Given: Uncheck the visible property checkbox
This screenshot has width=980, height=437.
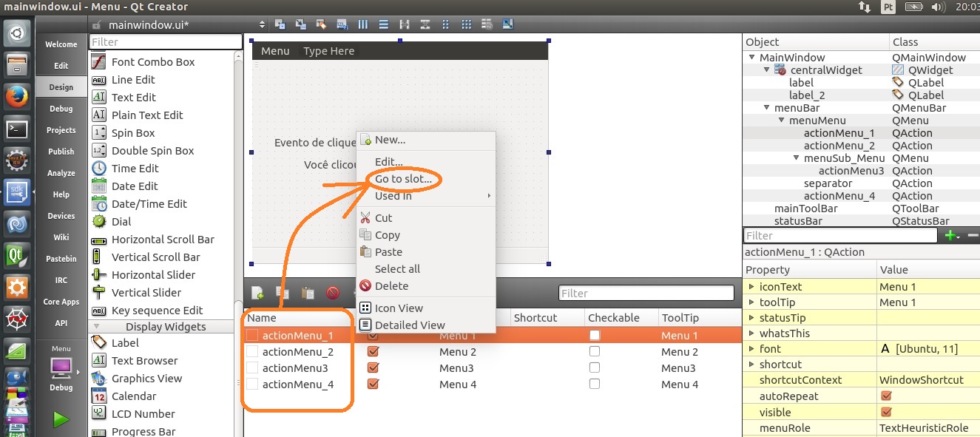Looking at the screenshot, I should pyautogui.click(x=886, y=413).
